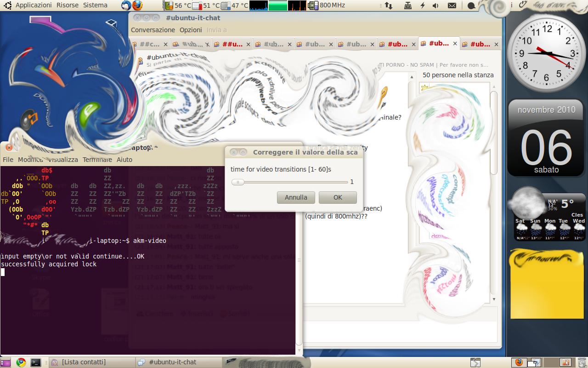The height and width of the screenshot is (368, 588).
Task: Launch Chrome from the bottom panel
Action: pos(21,362)
